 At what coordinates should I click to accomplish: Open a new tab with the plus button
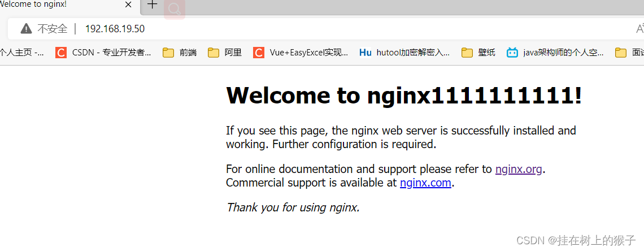point(153,5)
